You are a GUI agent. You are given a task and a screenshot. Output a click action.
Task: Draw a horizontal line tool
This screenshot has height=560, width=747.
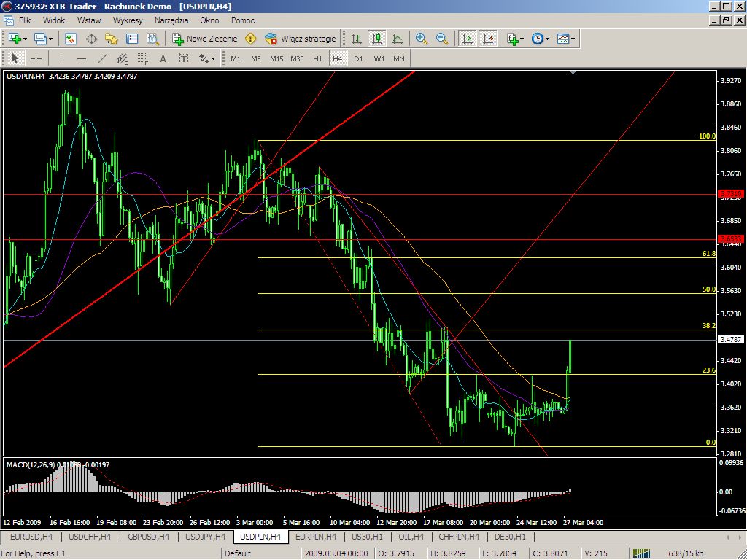click(x=82, y=58)
